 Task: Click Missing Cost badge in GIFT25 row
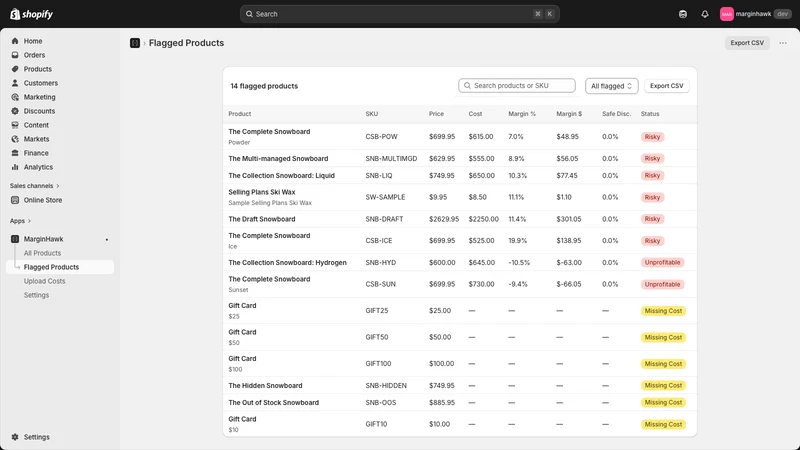(x=663, y=311)
